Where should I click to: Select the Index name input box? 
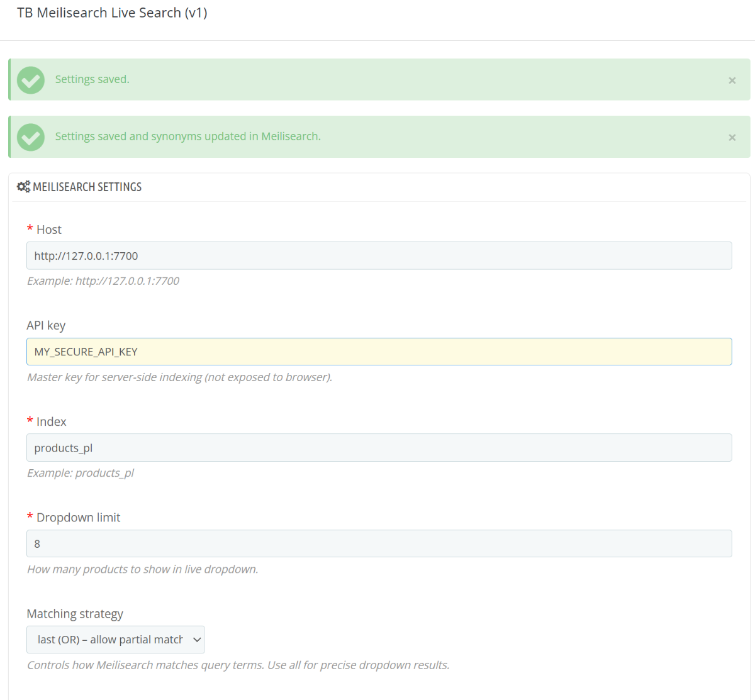pyautogui.click(x=379, y=448)
